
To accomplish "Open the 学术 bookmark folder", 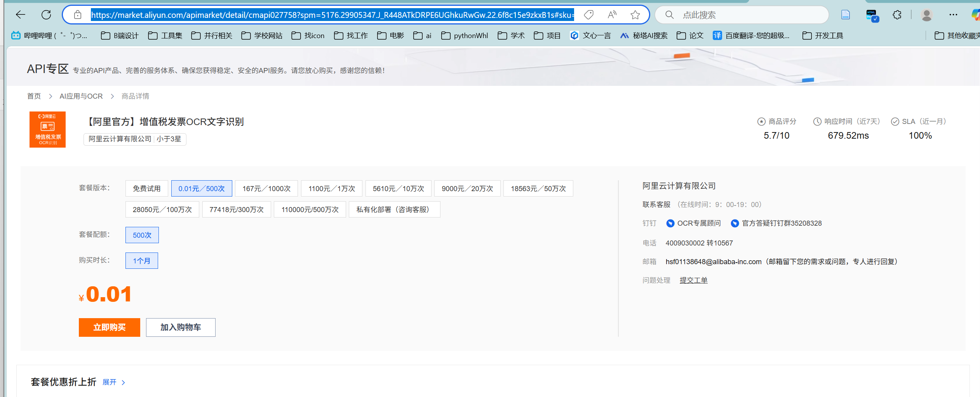I will pyautogui.click(x=511, y=36).
